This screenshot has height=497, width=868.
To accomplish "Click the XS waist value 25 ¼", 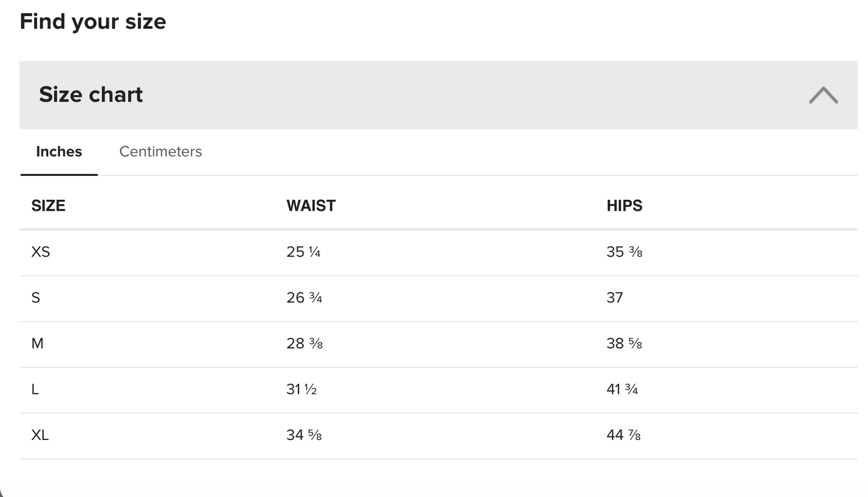I will point(303,252).
